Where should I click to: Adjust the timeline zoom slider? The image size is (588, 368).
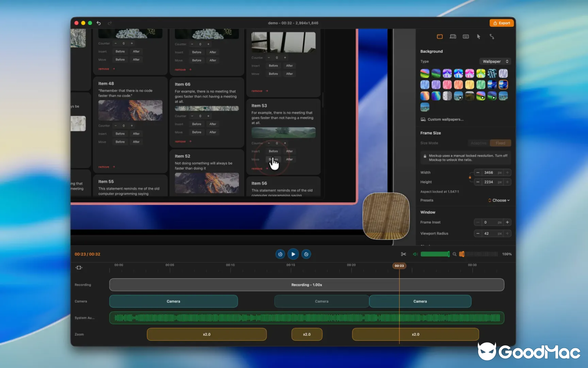(478, 254)
